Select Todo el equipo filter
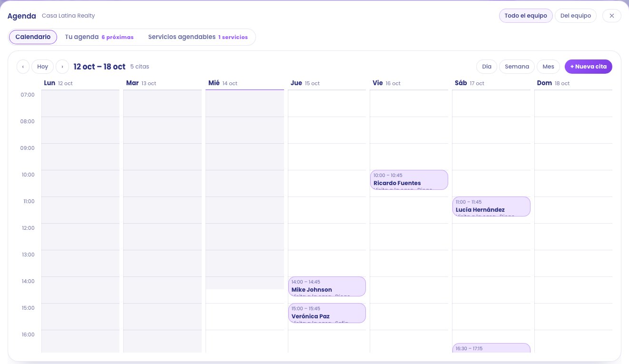Viewport: 629px width, 364px height. (x=526, y=16)
